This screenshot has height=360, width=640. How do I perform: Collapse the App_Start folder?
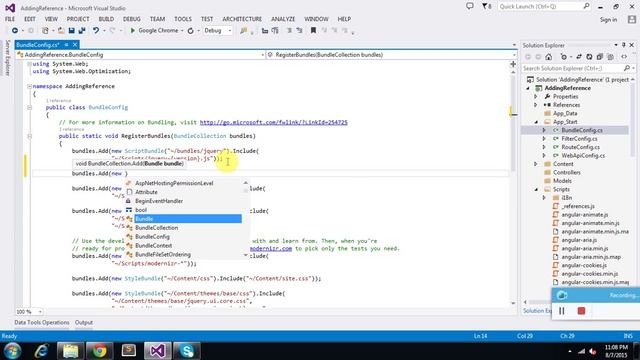536,122
